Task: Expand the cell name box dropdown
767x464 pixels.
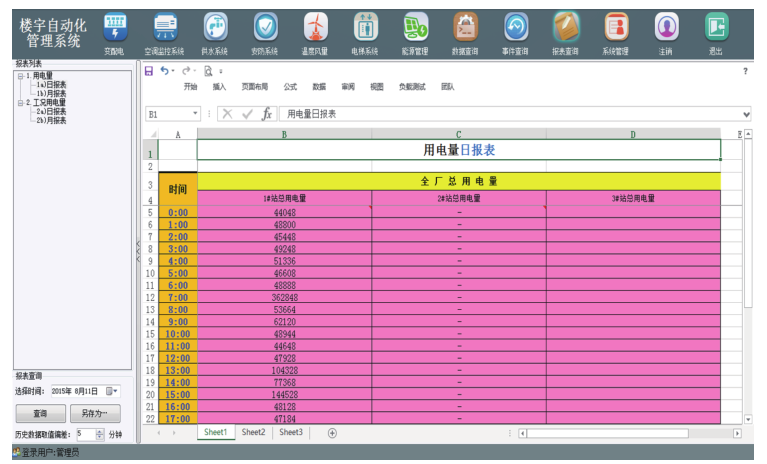Action: click(x=195, y=114)
